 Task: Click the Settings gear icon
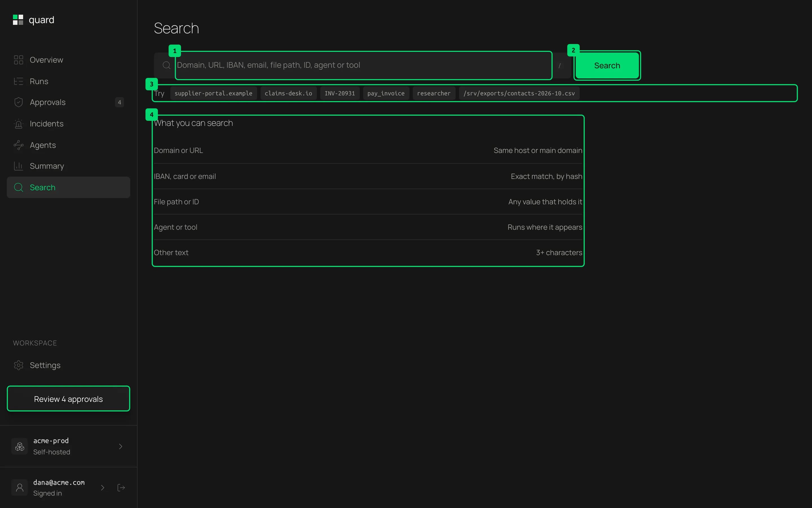click(18, 365)
